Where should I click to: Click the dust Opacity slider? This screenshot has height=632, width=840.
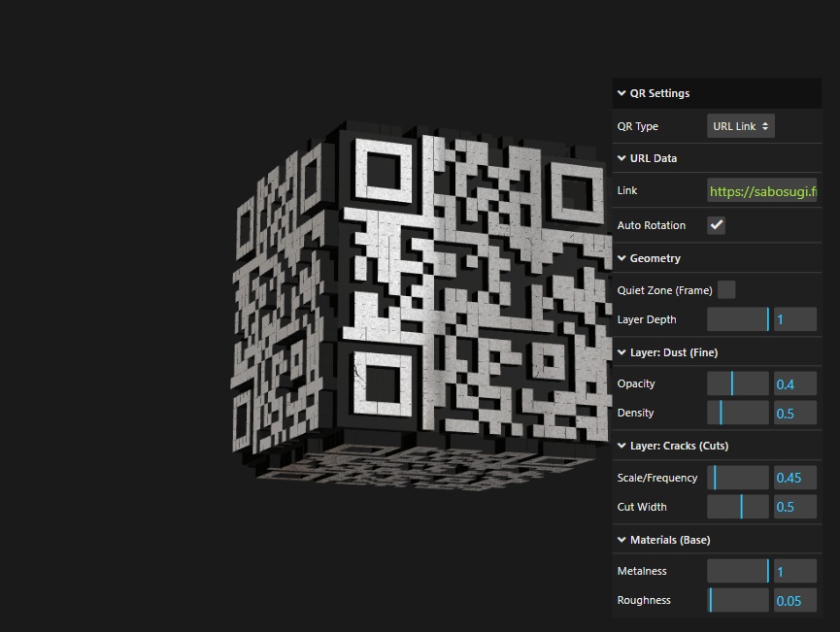tap(738, 383)
